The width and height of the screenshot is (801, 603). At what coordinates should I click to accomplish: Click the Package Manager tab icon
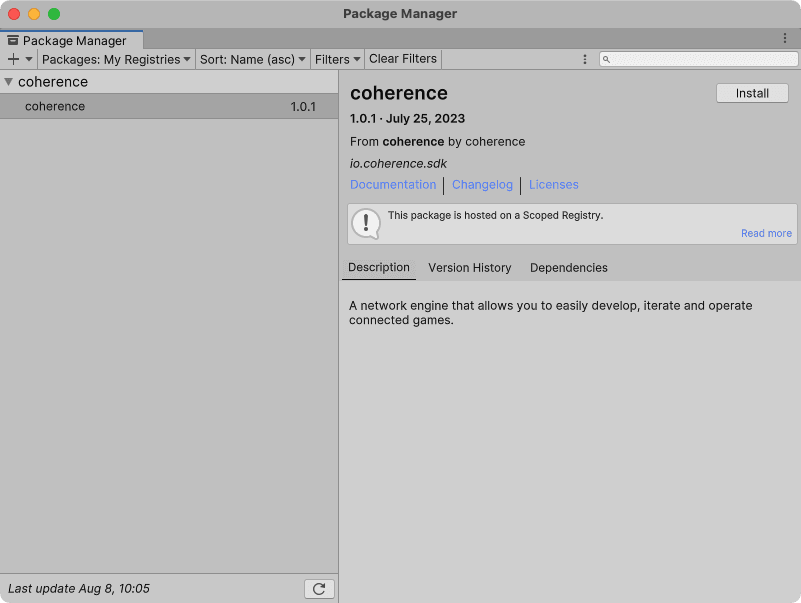click(x=13, y=40)
